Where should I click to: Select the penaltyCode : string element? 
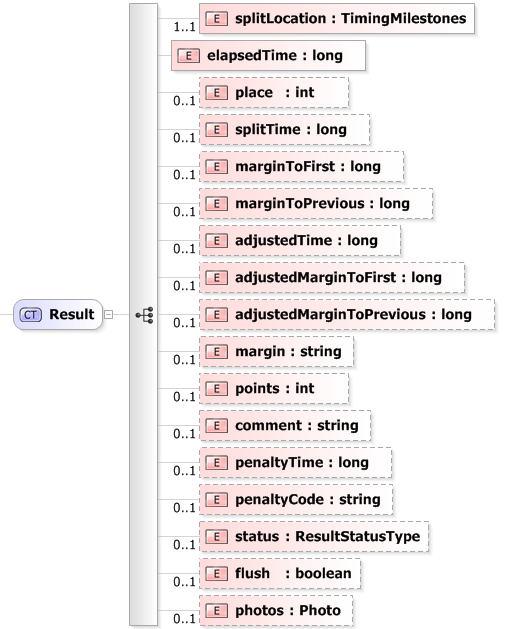[x=296, y=499]
